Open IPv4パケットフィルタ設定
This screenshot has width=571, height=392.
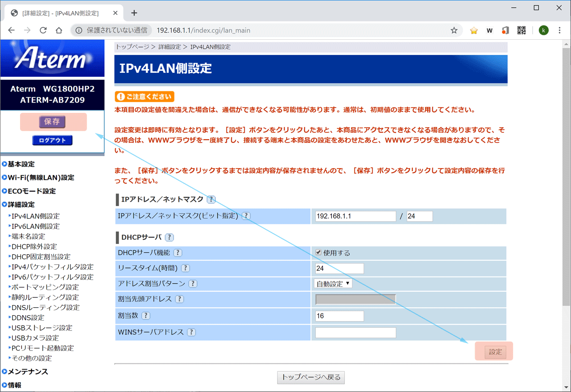[x=53, y=267]
